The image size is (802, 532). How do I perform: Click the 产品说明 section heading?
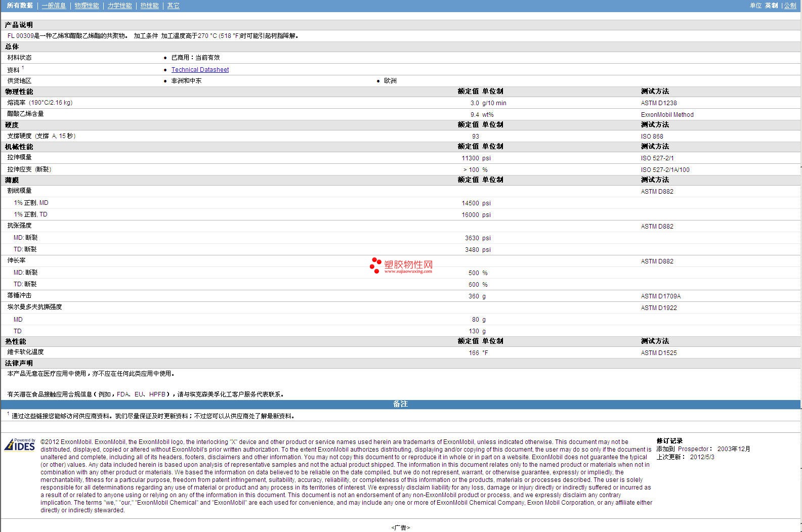[x=19, y=25]
